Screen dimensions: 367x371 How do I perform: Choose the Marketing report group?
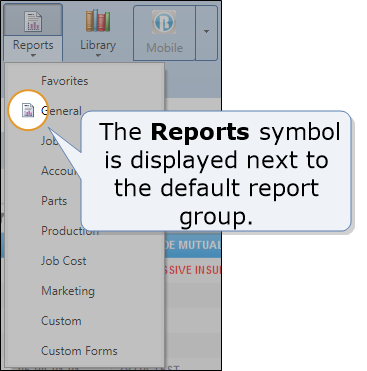coord(68,291)
